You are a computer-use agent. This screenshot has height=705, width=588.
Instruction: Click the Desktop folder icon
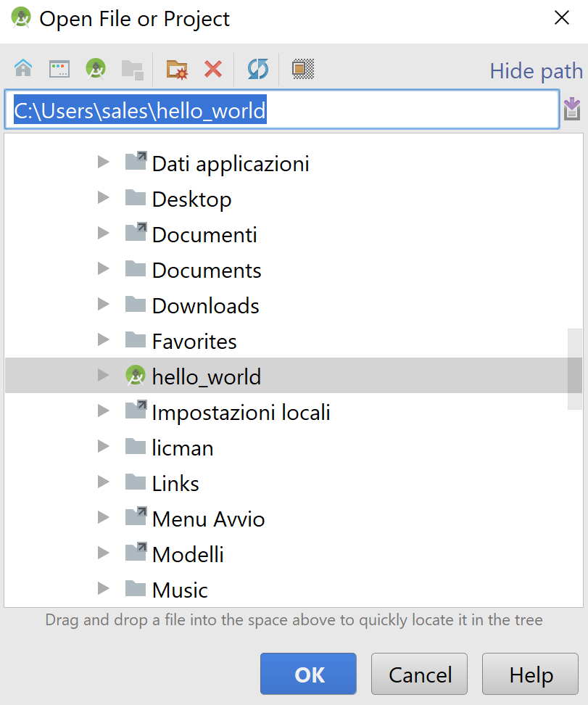coord(136,197)
